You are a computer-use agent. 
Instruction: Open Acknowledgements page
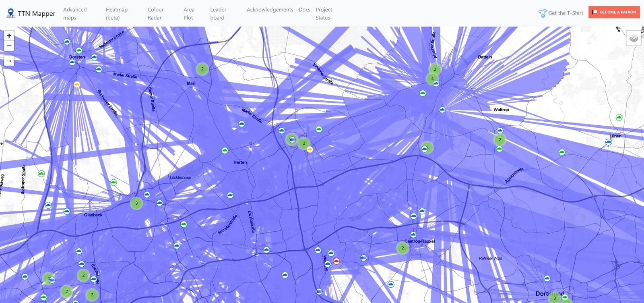point(270,10)
